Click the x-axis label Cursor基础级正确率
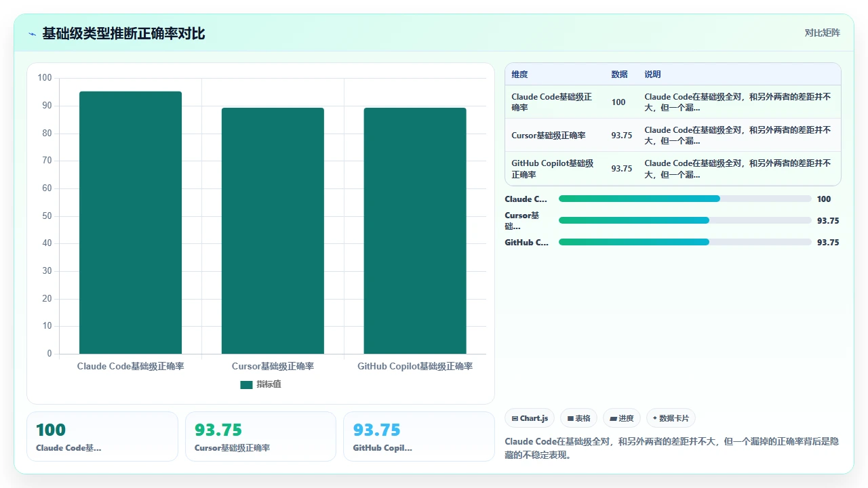 (x=273, y=366)
